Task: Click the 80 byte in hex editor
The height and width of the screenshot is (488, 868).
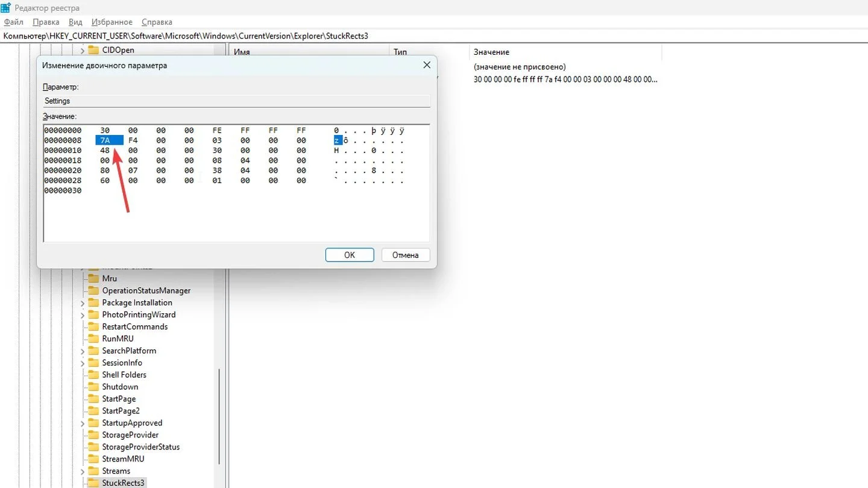Action: [x=105, y=170]
